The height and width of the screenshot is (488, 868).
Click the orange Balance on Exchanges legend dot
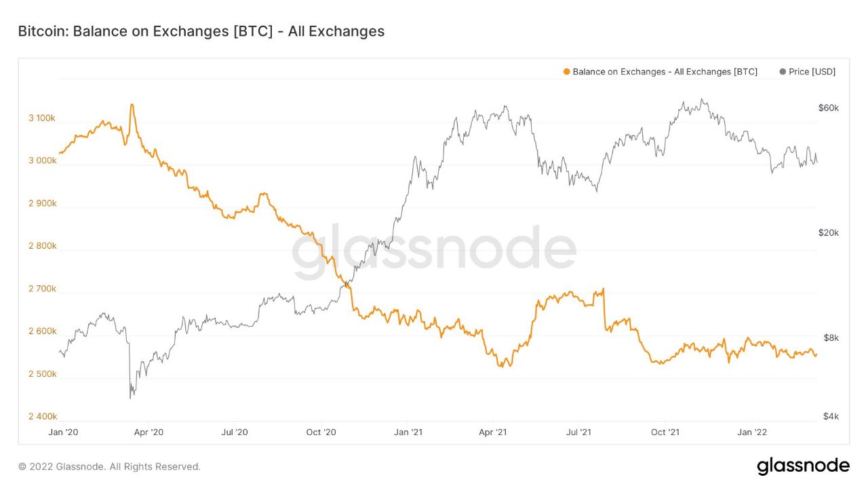tap(567, 72)
